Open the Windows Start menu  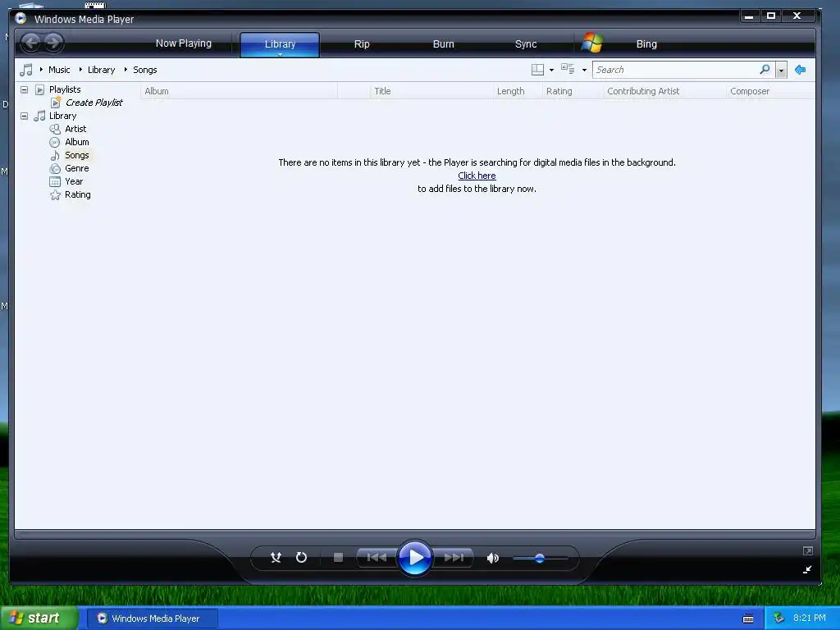(39, 619)
